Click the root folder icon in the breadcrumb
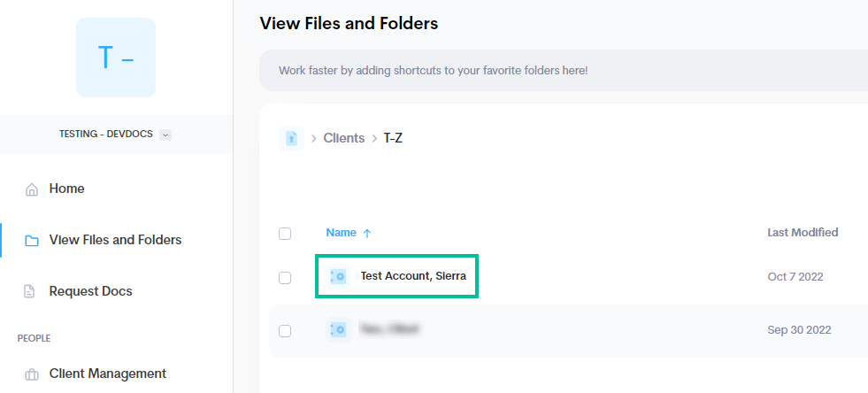Screen dimensions: 868x393 pyautogui.click(x=291, y=138)
